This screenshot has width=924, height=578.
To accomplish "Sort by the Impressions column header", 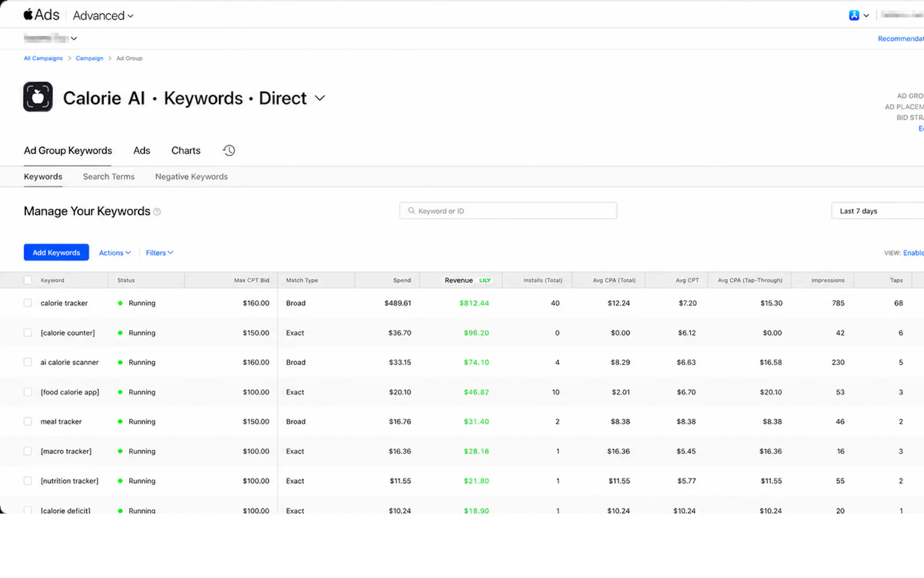I will 828,280.
